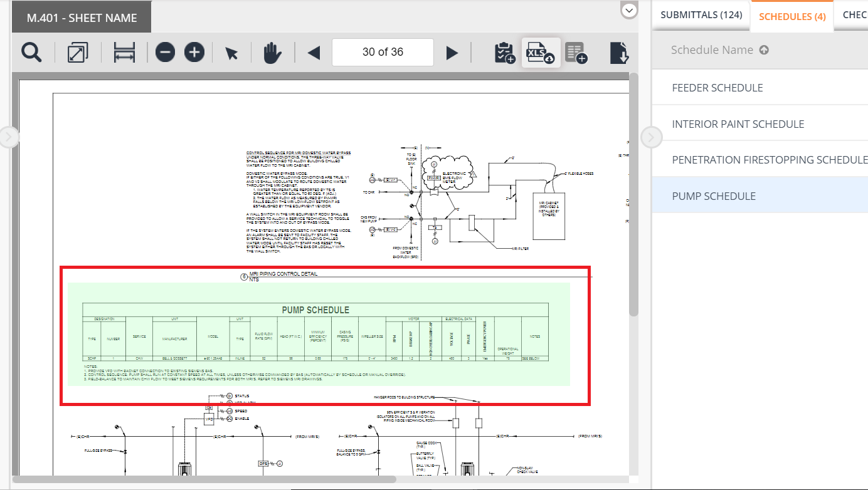Switch to the SUBMITTALS (124) tab
This screenshot has height=490, width=868.
tap(701, 14)
